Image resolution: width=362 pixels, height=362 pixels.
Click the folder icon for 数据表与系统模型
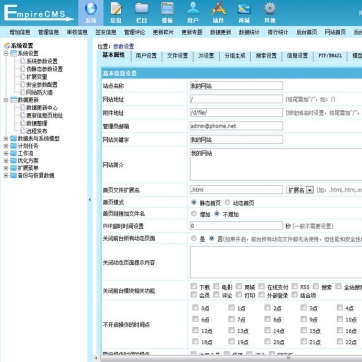[x=13, y=138]
